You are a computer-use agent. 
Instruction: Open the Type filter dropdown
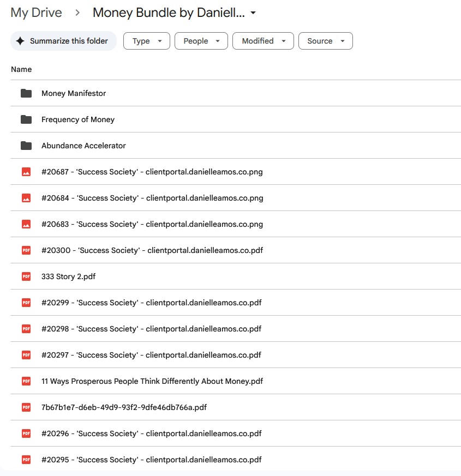[147, 41]
